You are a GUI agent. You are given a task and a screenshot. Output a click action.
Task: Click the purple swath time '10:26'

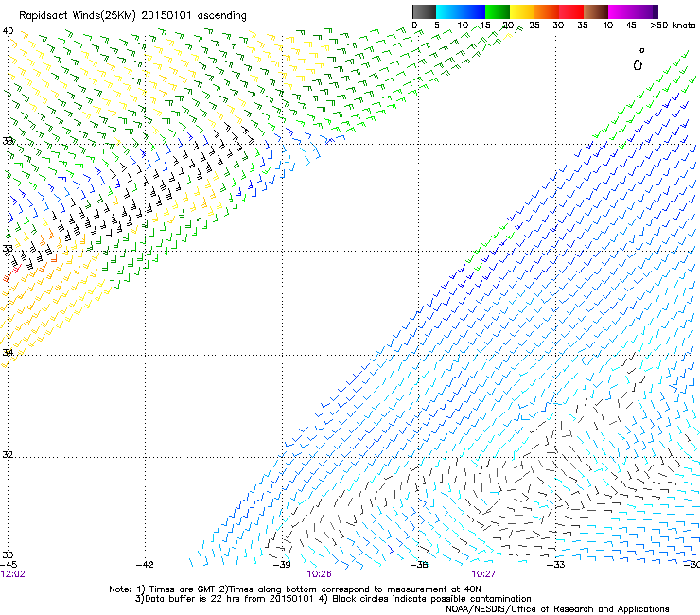click(319, 574)
